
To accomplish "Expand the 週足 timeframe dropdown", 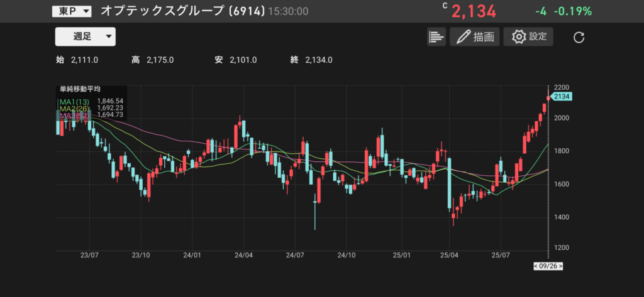I will pos(86,36).
